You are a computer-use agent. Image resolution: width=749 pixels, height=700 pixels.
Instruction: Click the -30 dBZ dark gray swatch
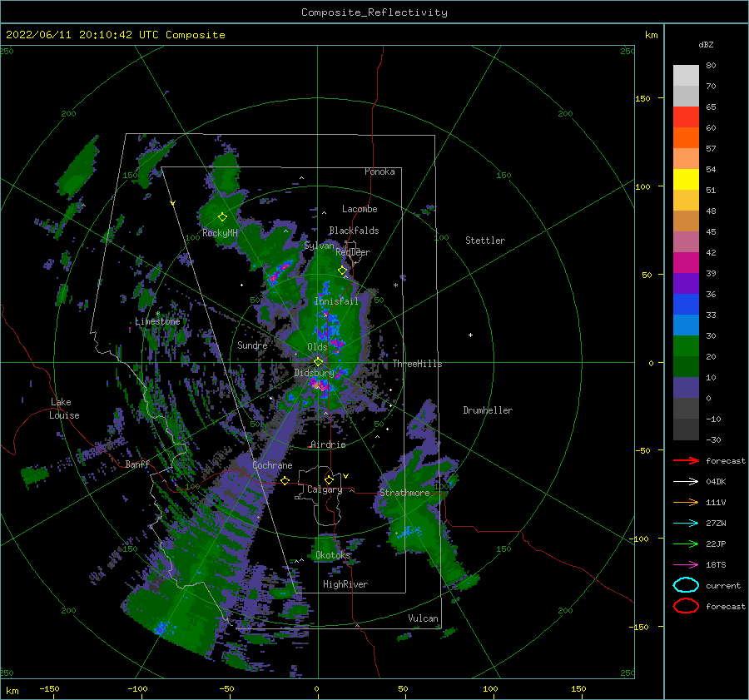tap(686, 429)
